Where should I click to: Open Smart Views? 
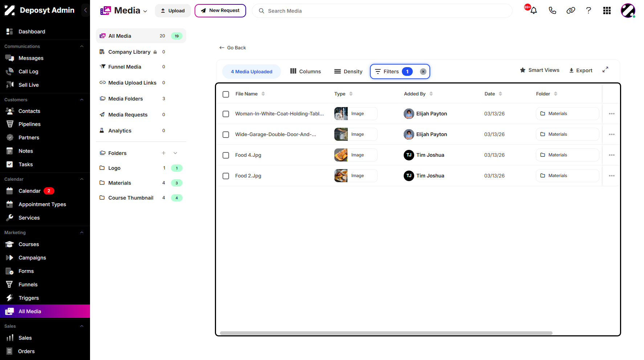coord(539,70)
